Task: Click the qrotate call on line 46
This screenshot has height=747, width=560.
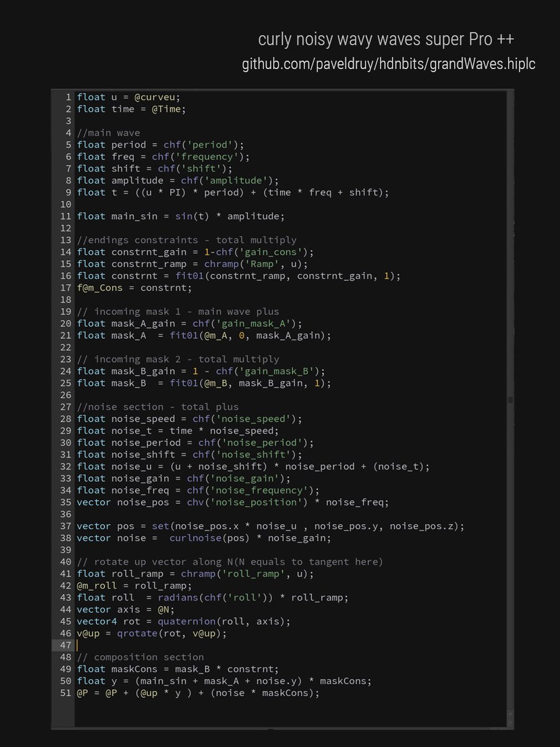Action: click(136, 633)
